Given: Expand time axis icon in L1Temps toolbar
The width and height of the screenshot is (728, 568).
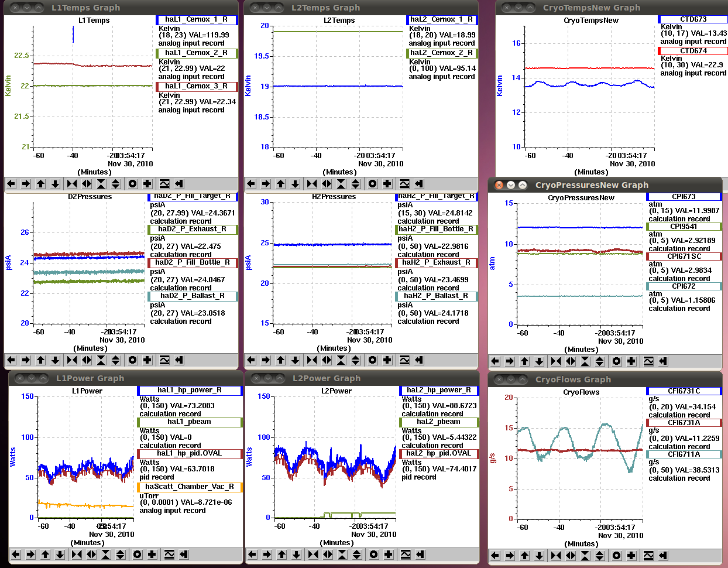Looking at the screenshot, I should (x=87, y=184).
